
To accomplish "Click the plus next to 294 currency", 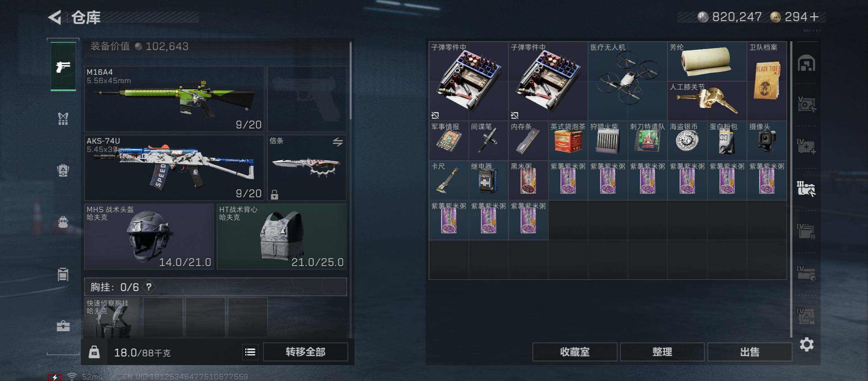I will pos(814,17).
